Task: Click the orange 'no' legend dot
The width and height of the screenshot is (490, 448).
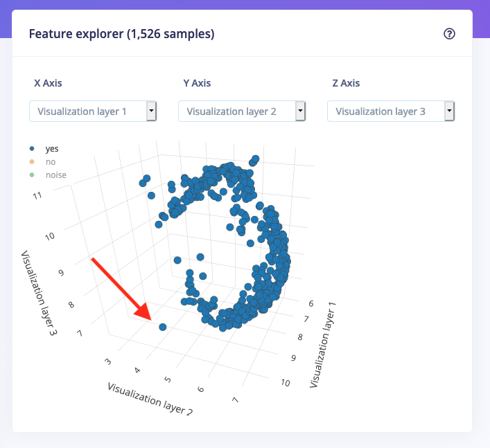Action: (32, 162)
